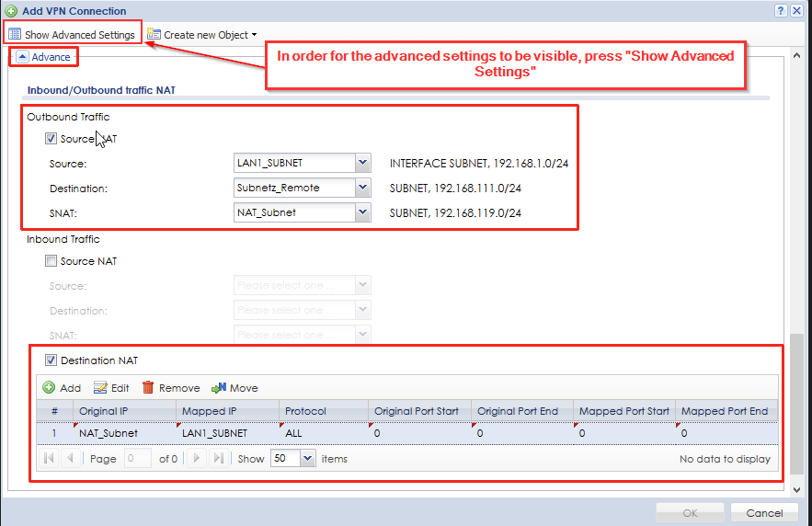
Task: Go to the last page of results
Action: [x=219, y=458]
